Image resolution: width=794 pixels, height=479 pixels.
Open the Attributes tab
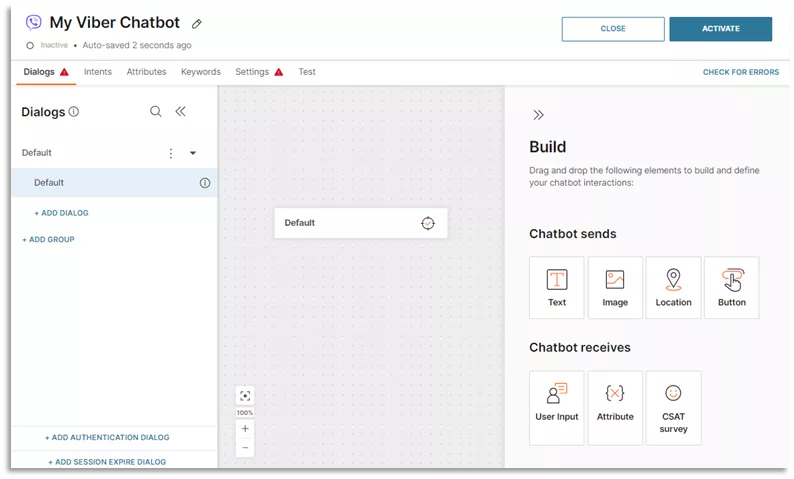(x=146, y=72)
